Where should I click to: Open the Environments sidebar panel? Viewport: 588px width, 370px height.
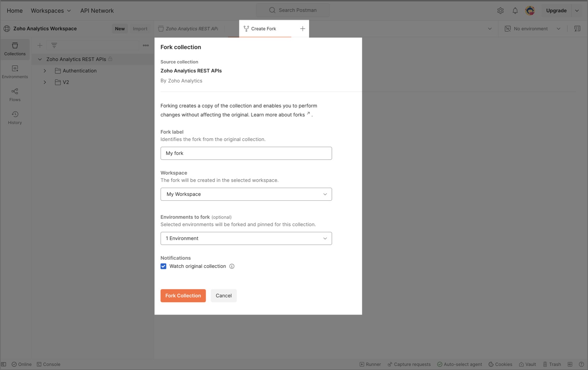[x=15, y=72]
